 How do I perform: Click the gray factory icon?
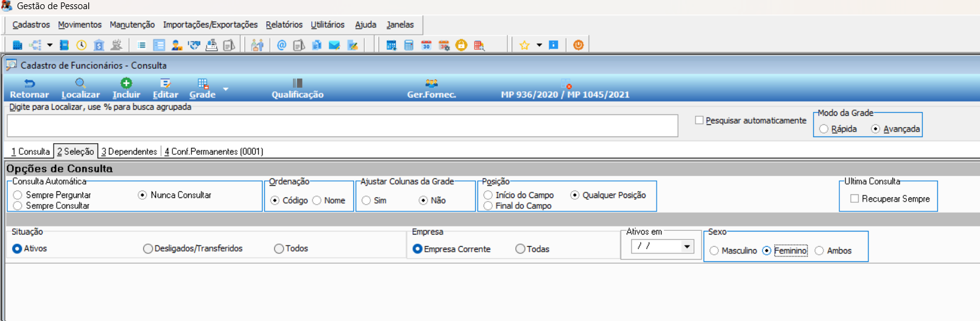[116, 45]
